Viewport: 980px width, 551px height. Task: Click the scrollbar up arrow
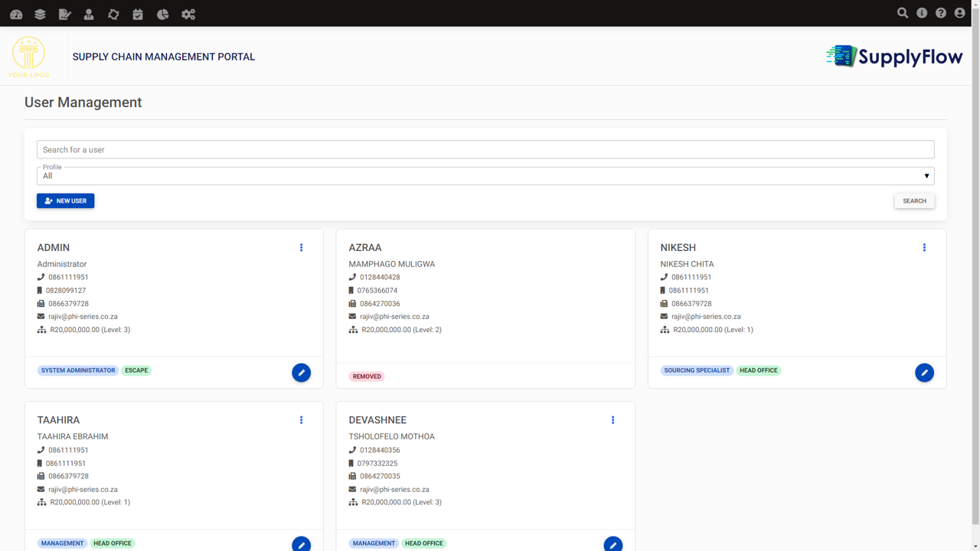[x=975, y=4]
